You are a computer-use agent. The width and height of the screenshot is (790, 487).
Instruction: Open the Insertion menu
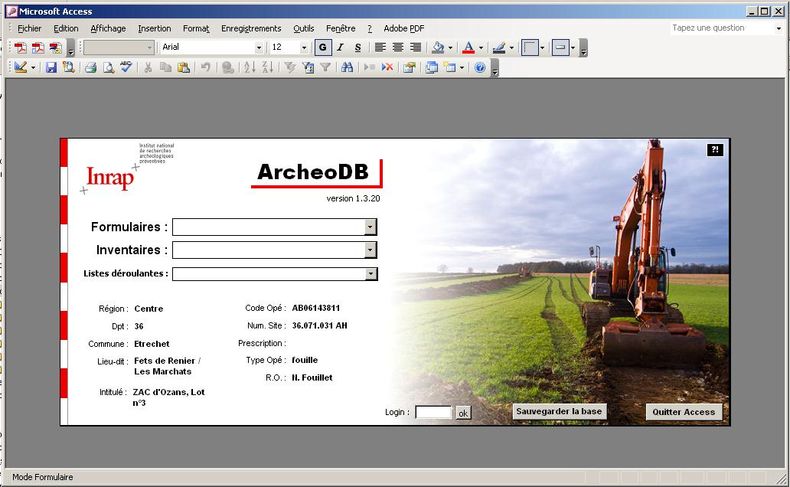click(x=155, y=29)
